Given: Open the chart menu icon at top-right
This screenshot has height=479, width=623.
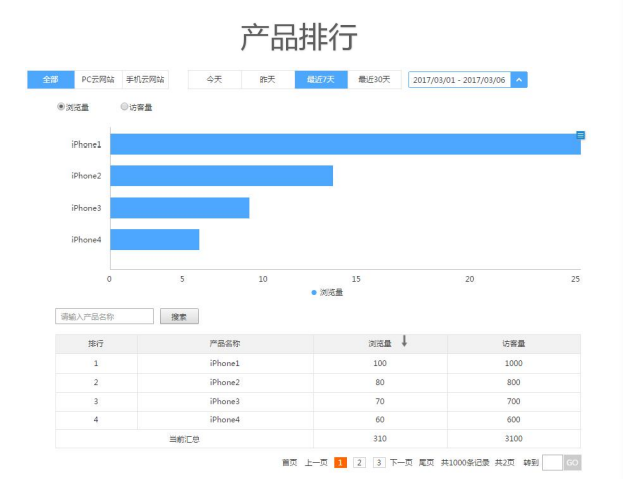Looking at the screenshot, I should 580,135.
